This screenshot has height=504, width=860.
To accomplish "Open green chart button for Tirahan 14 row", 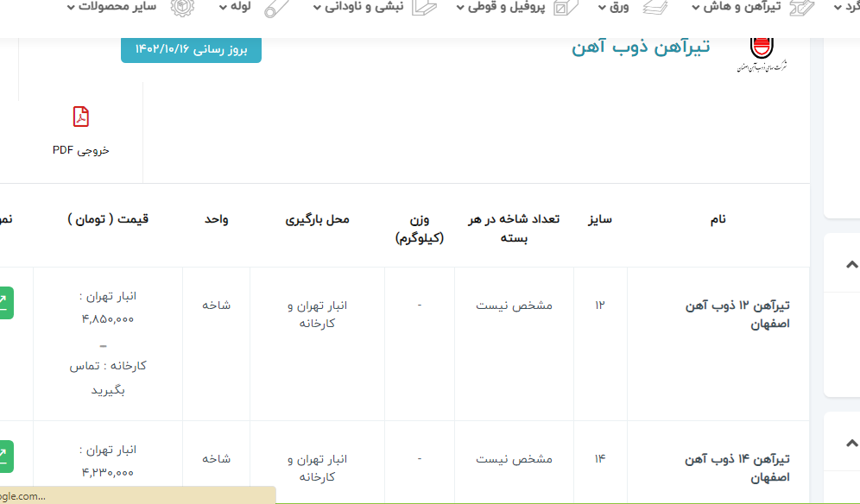I will [x=4, y=457].
